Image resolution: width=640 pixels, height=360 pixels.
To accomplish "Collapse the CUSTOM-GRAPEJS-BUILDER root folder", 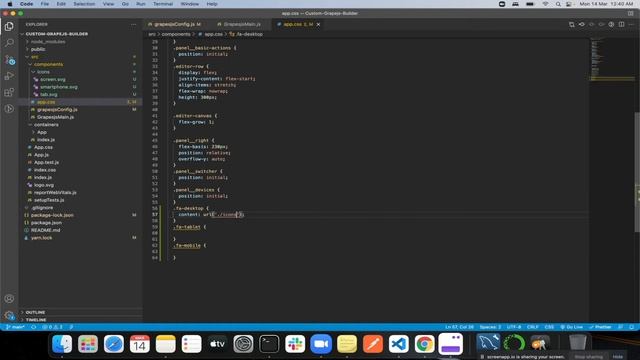I will (57, 34).
